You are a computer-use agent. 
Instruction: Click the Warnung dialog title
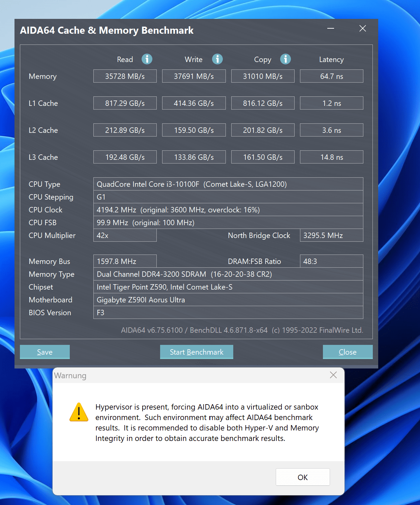coord(70,376)
